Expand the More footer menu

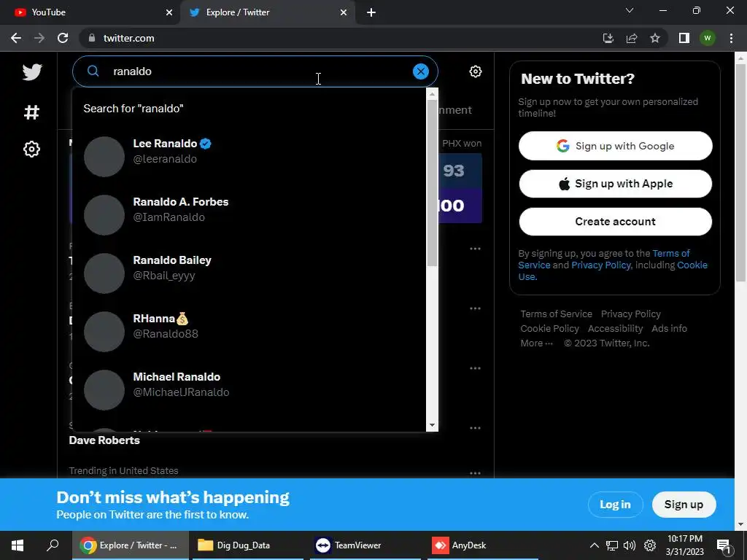point(536,343)
